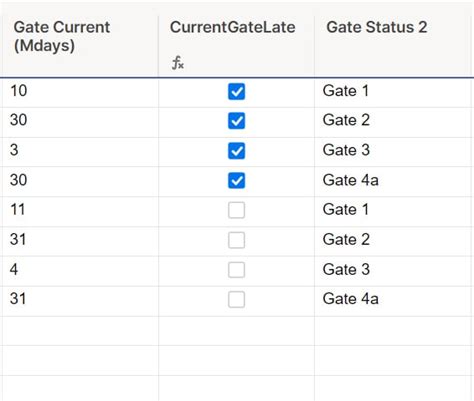Select the second Gate 3 status cell
The height and width of the screenshot is (401, 474).
pyautogui.click(x=393, y=271)
